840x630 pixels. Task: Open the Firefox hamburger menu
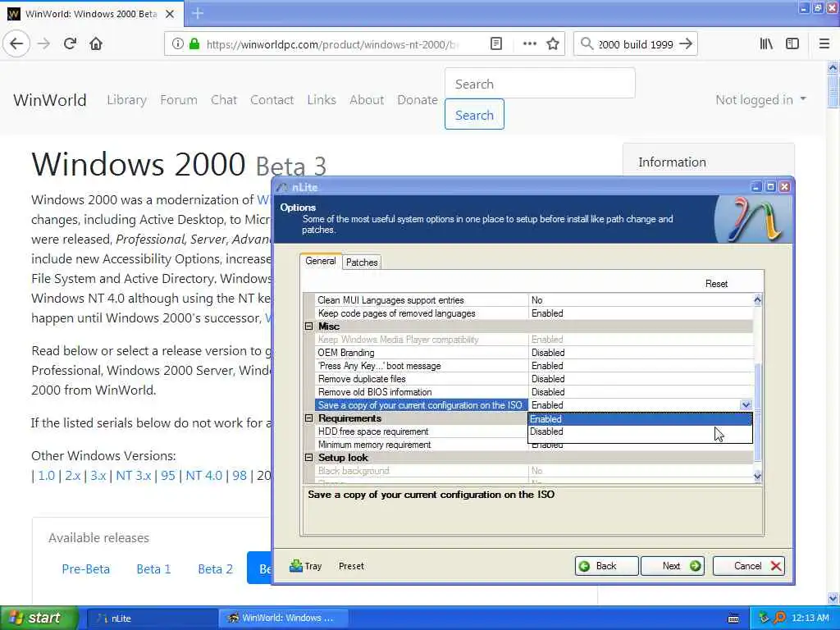[824, 44]
